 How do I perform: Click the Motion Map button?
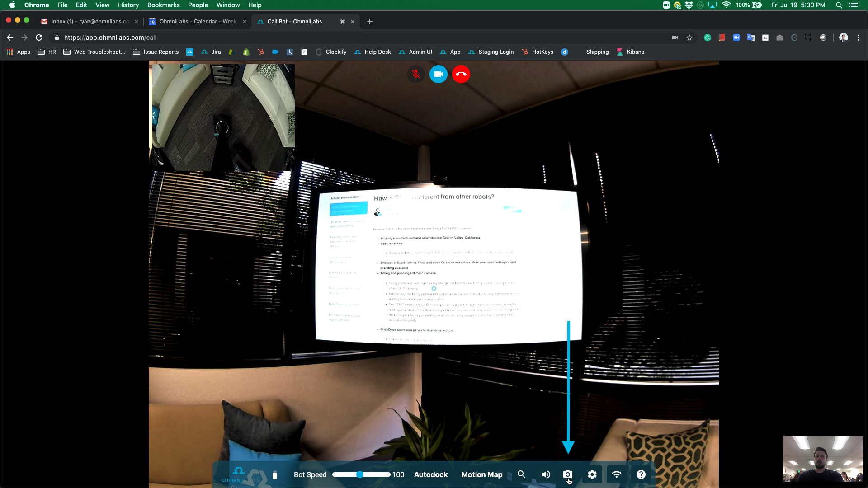pos(481,474)
